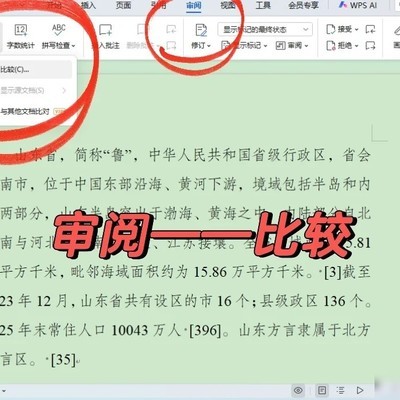Click the phrase "山东方言隶属于北方"
The height and width of the screenshot is (400, 400).
coord(305,331)
